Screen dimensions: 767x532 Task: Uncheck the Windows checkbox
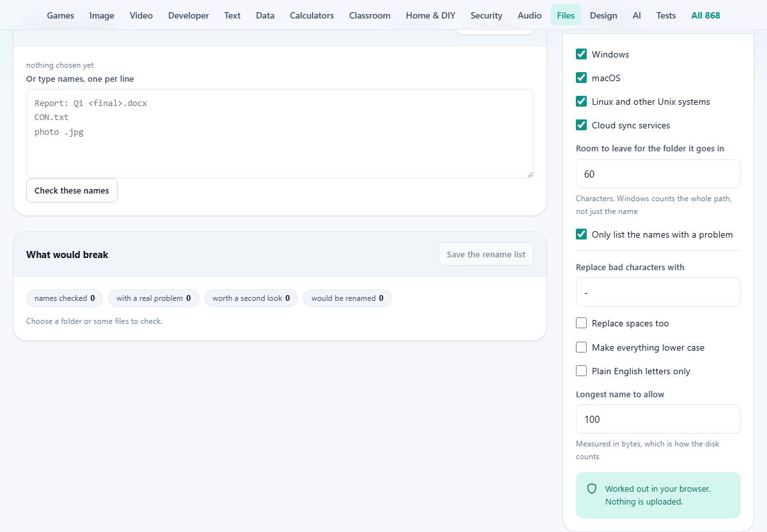tap(582, 54)
